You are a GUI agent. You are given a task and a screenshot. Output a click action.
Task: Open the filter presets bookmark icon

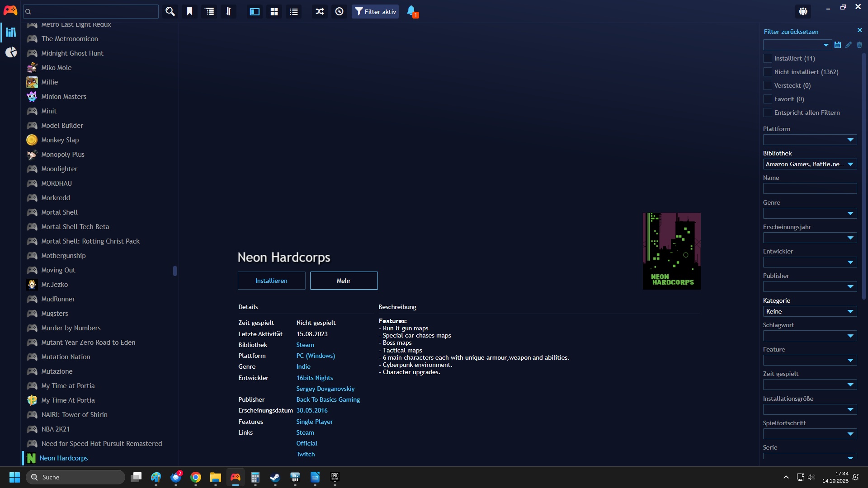pyautogui.click(x=190, y=12)
